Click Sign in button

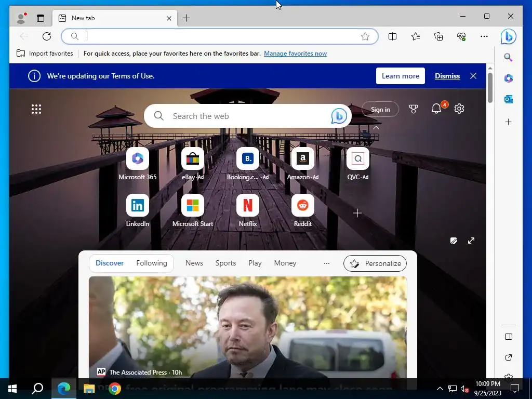click(380, 109)
